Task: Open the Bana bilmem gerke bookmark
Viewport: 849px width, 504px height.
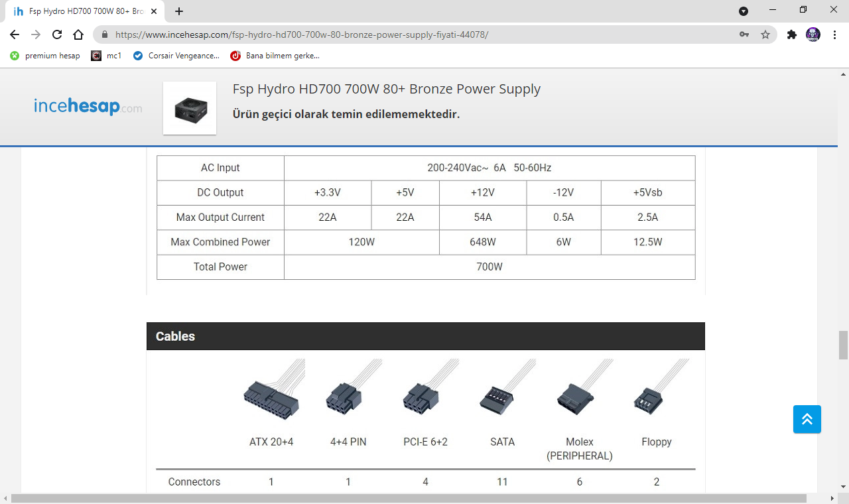Action: tap(275, 56)
